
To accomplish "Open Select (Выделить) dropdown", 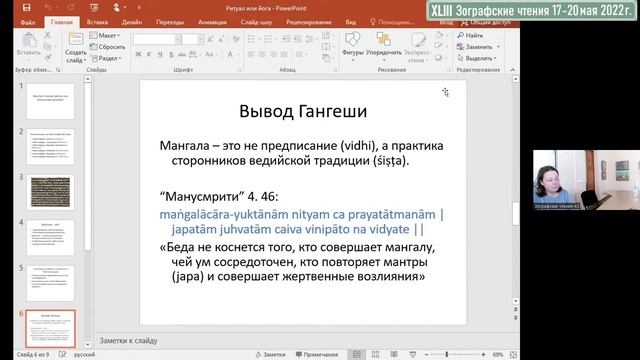I will coord(477,58).
